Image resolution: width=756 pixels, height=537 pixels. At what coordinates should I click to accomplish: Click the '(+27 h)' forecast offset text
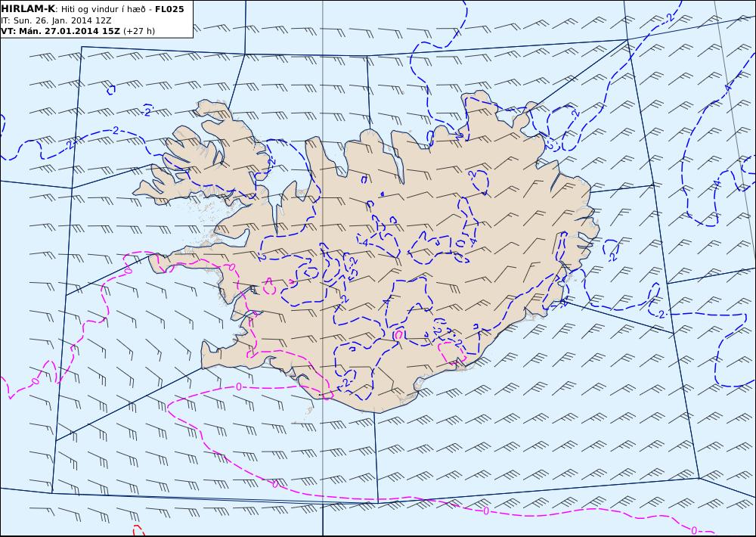(x=139, y=31)
